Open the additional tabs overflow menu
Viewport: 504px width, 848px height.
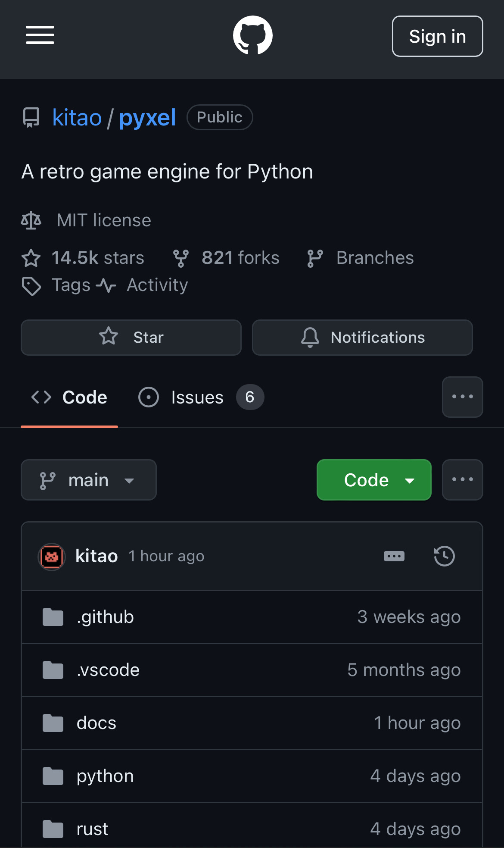pyautogui.click(x=463, y=397)
